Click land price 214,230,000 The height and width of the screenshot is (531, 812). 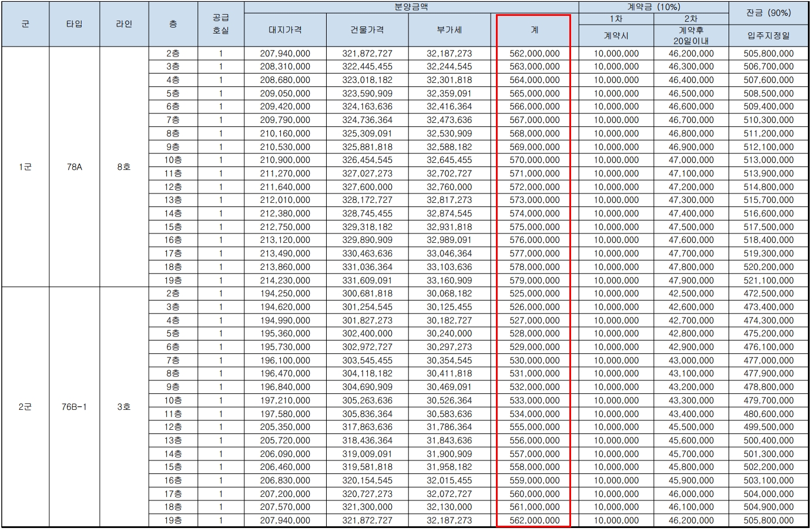[285, 280]
